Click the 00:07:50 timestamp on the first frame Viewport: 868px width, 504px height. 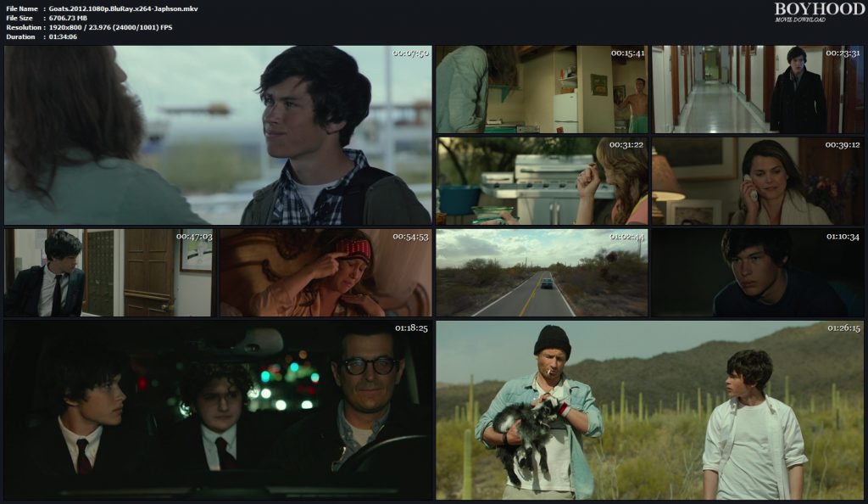410,53
